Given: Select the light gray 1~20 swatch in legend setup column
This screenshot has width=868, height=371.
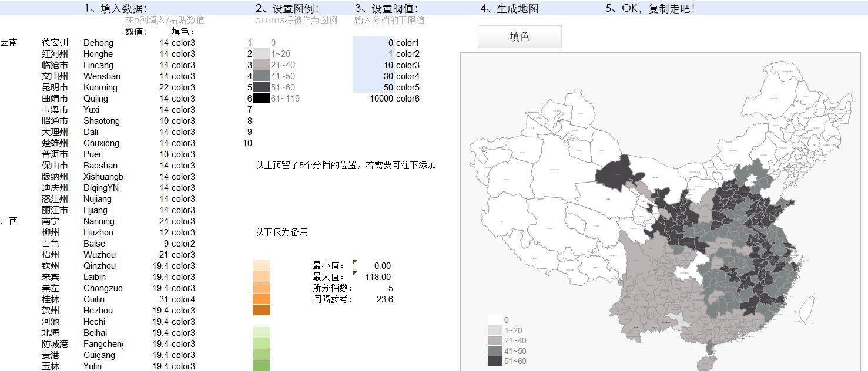Looking at the screenshot, I should [262, 54].
